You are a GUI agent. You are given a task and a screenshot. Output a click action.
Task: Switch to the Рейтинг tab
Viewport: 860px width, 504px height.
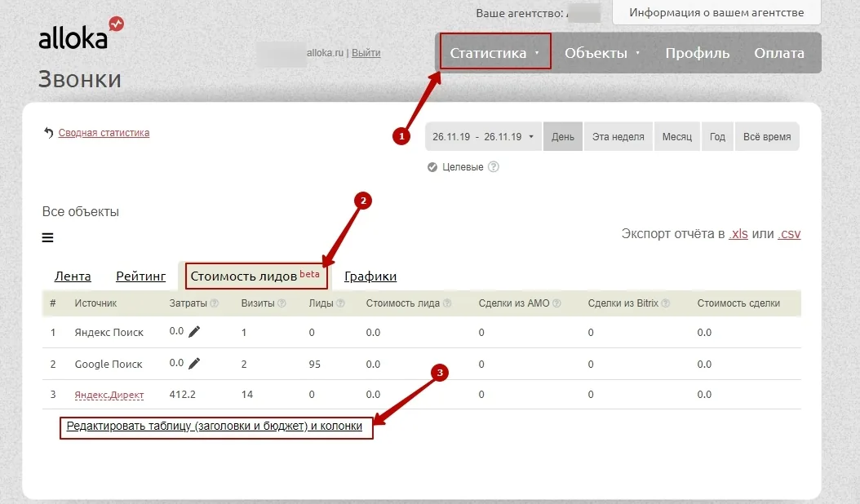[141, 276]
